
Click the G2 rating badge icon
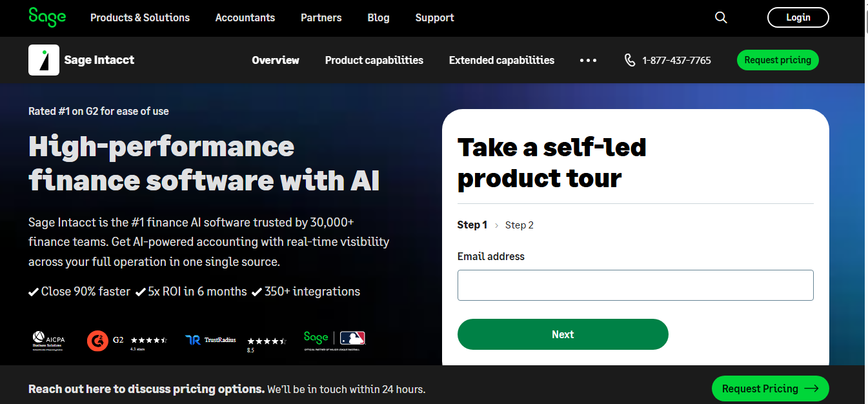[x=97, y=340]
